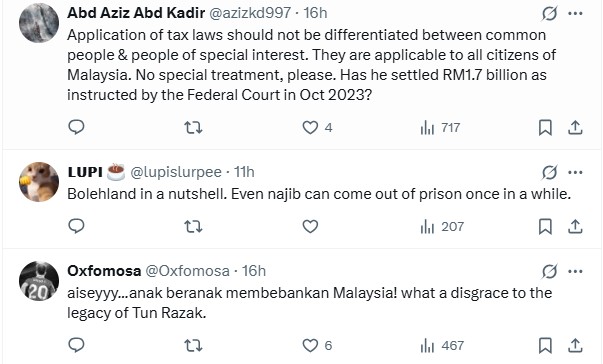Open more options on Oxfomosa's tweet
Viewport: 603px width, 364px height.
[575, 271]
